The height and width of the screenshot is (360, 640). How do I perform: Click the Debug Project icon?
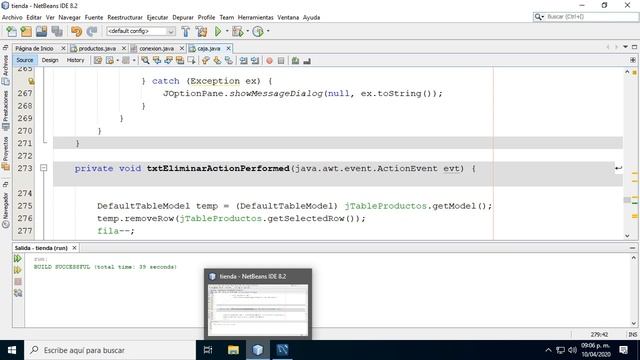pyautogui.click(x=237, y=31)
